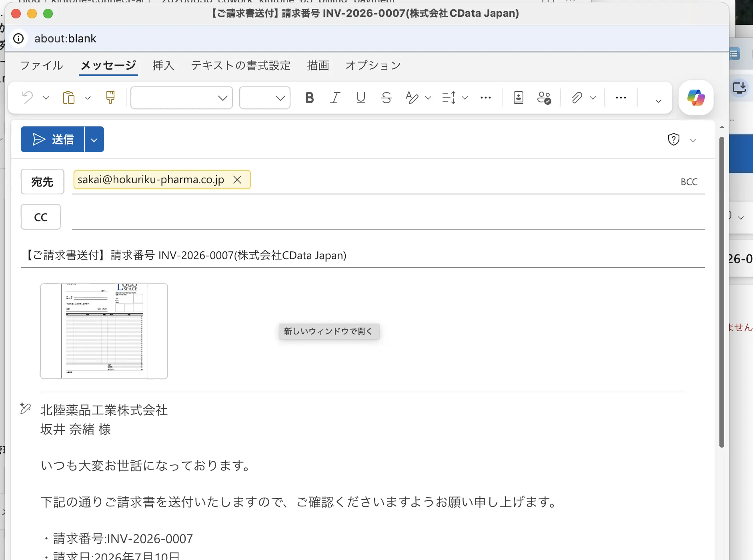Click the blue list icon in the background window
The width and height of the screenshot is (753, 560).
coord(735,54)
